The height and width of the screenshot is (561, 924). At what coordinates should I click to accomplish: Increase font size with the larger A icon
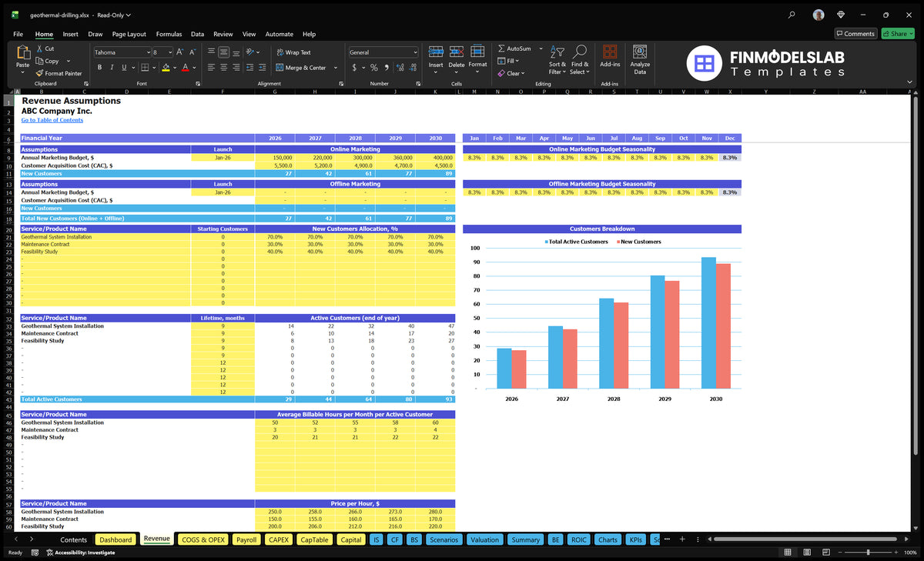pos(180,52)
